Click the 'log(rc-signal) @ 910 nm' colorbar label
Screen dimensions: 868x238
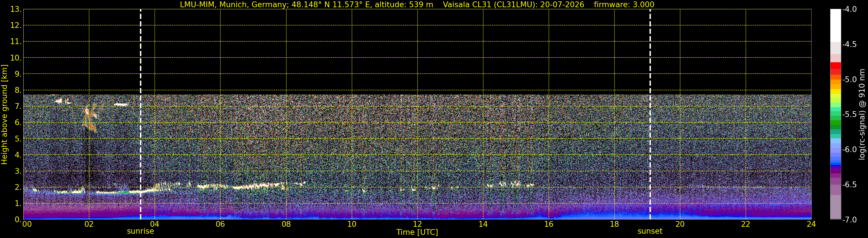pyautogui.click(x=862, y=114)
